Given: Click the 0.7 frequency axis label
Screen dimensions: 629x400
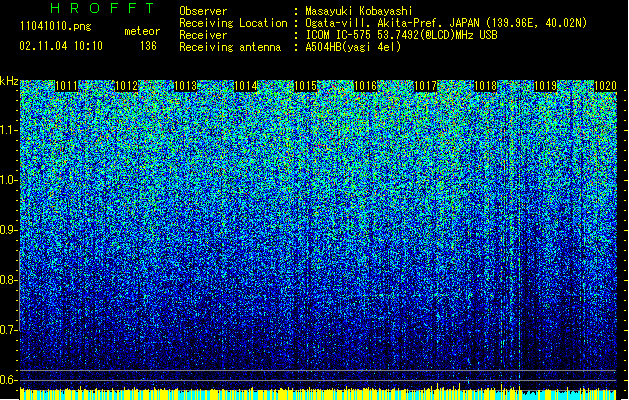Looking at the screenshot, I should 9,330.
